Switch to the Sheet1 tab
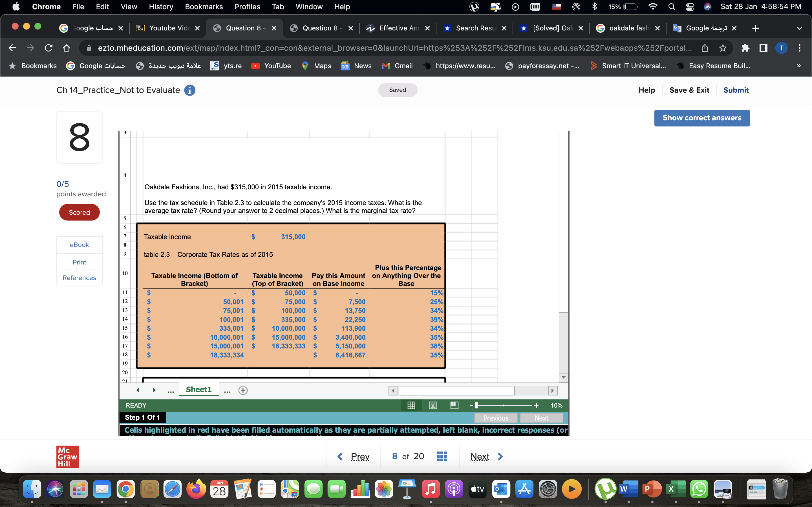Viewport: 812px width, 507px height. [199, 389]
